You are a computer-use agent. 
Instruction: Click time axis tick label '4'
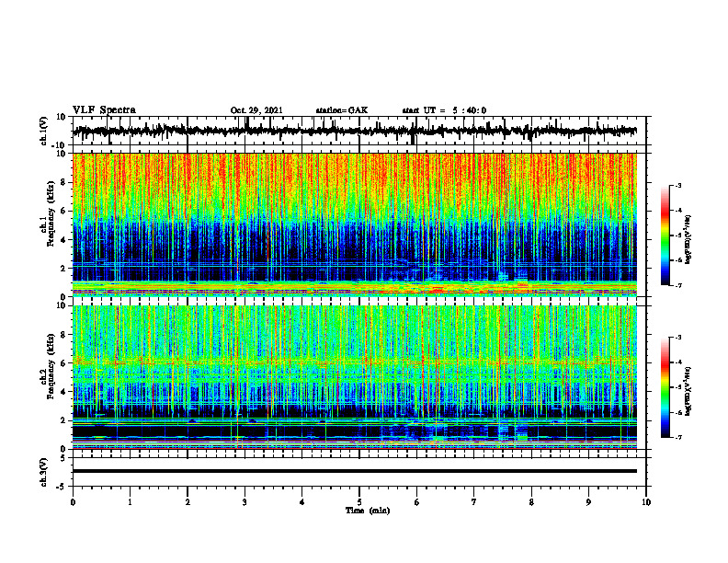[302, 502]
